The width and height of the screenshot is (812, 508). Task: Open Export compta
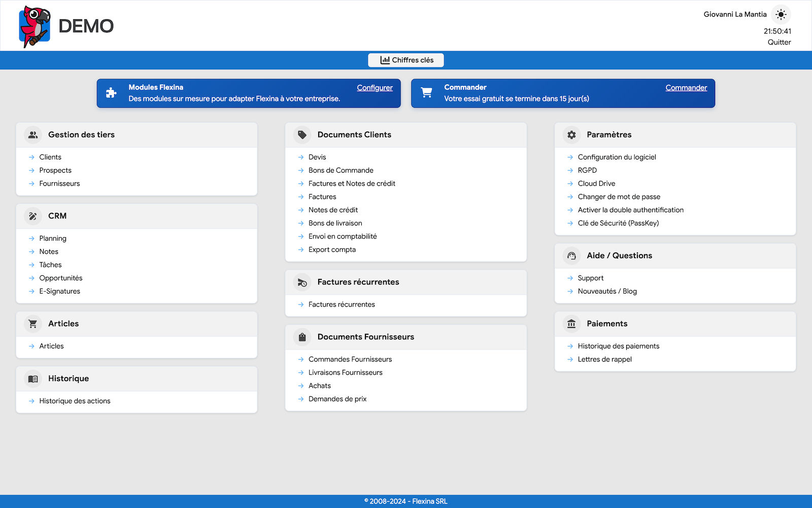point(332,249)
